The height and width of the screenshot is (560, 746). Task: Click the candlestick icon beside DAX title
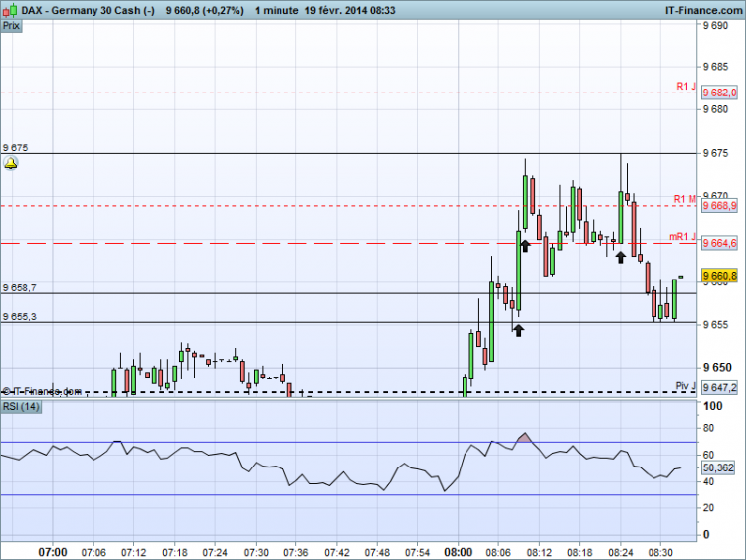tap(11, 10)
